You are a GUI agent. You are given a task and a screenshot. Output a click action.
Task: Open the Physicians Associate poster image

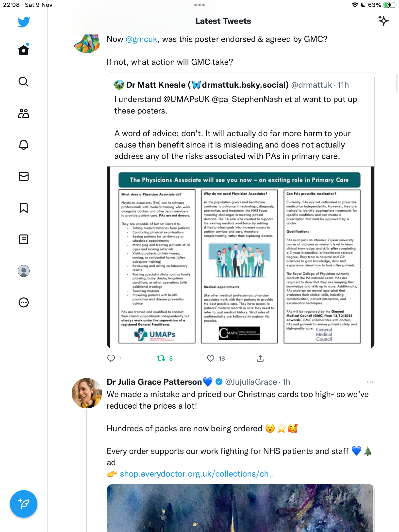coord(241,258)
